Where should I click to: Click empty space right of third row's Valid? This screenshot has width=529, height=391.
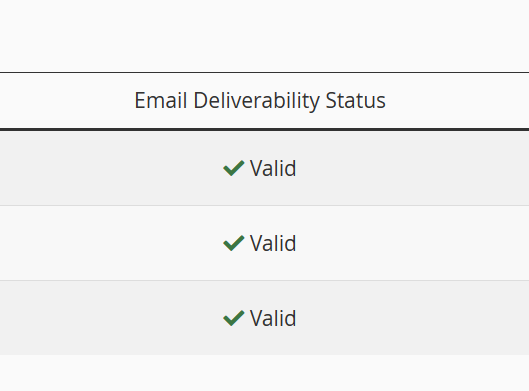click(412, 318)
